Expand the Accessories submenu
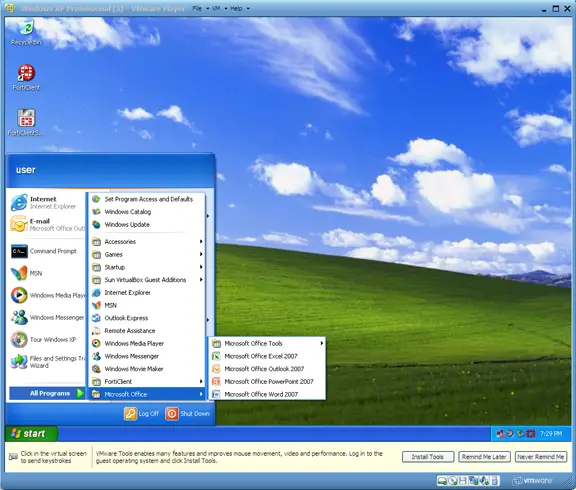576x490 pixels. (147, 242)
